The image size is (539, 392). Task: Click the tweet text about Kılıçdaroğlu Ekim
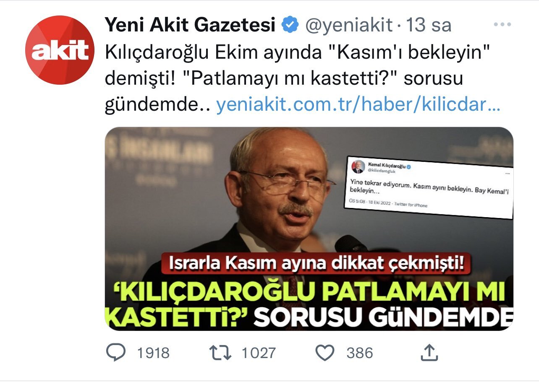click(x=298, y=78)
